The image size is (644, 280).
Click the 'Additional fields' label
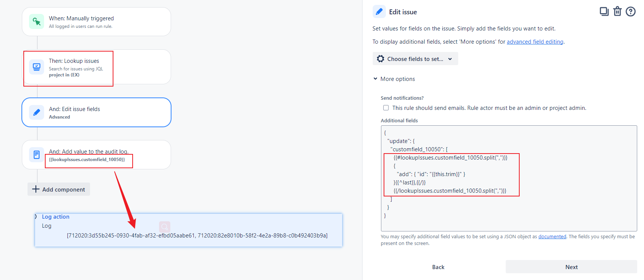[x=399, y=120]
